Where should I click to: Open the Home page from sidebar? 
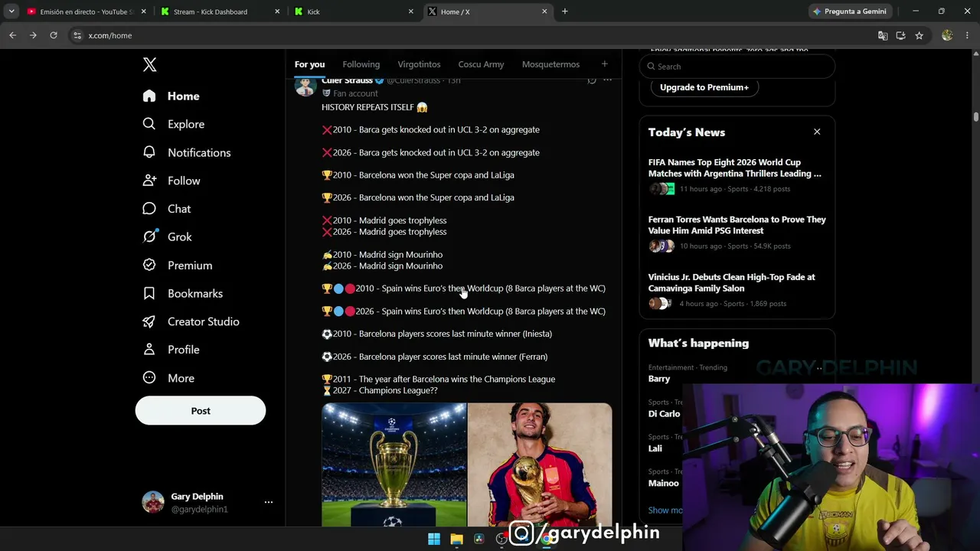click(171, 96)
